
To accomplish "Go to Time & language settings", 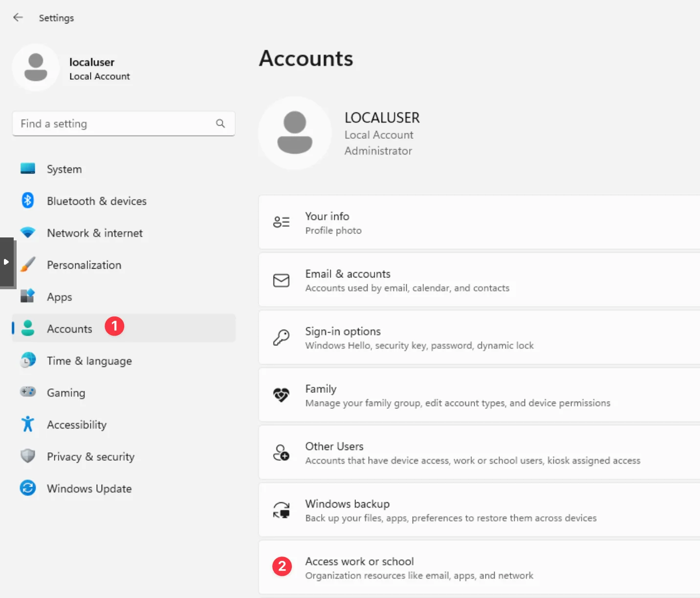I will [89, 361].
